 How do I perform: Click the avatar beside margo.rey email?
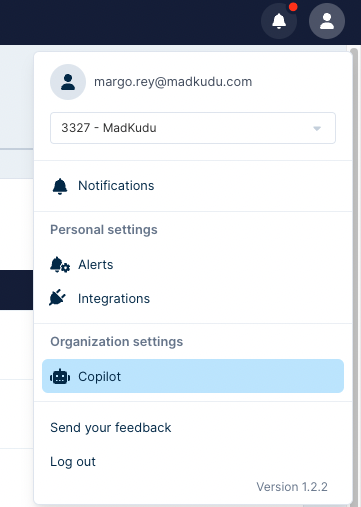point(68,82)
